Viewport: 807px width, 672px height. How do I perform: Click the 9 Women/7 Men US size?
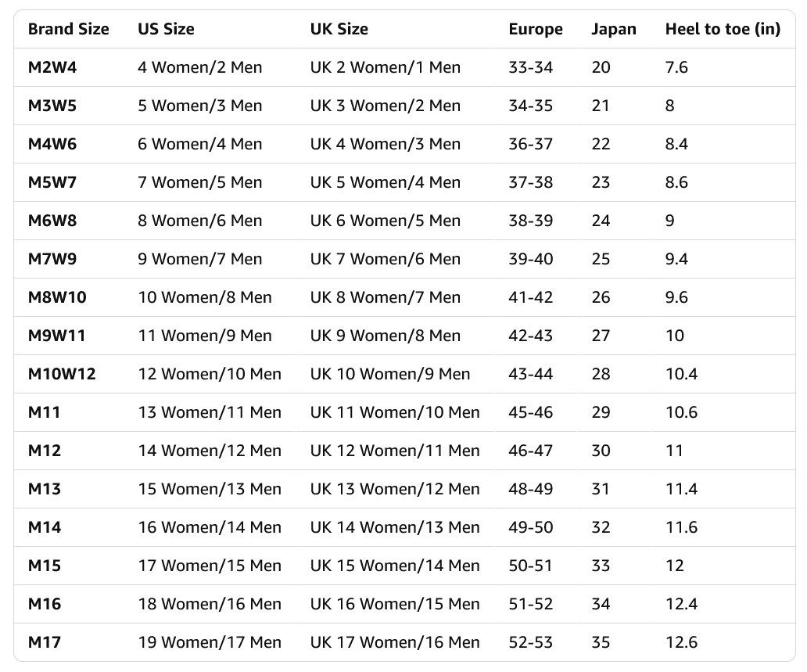pyautogui.click(x=199, y=259)
